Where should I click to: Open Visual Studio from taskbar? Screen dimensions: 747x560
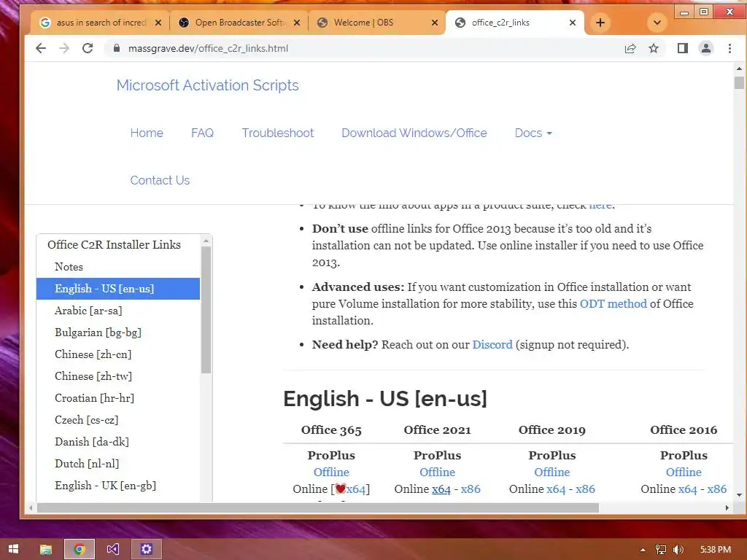(113, 549)
